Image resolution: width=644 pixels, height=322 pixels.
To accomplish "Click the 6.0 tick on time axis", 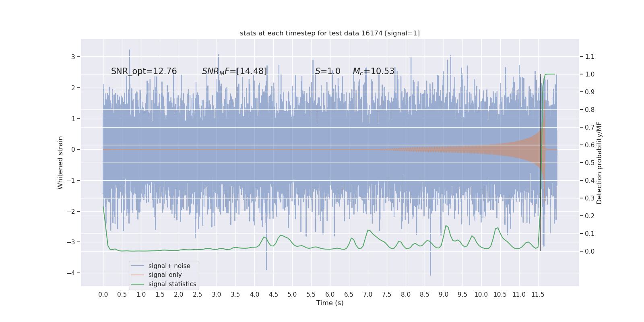I will click(x=330, y=295).
